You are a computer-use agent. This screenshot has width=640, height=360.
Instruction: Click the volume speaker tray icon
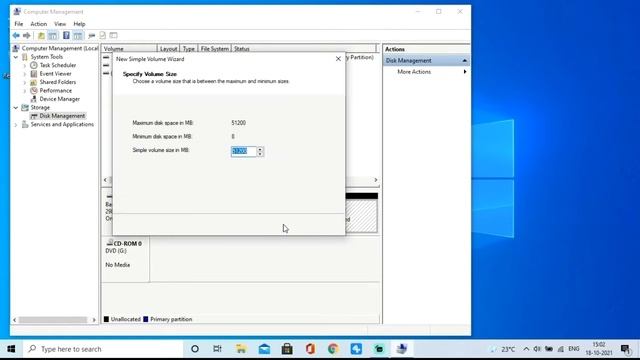[x=537, y=349]
